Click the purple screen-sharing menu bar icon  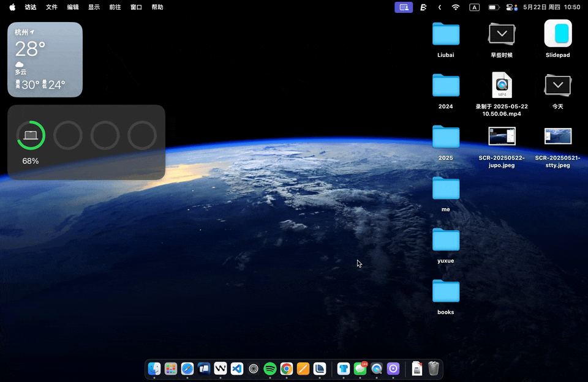[x=404, y=7]
